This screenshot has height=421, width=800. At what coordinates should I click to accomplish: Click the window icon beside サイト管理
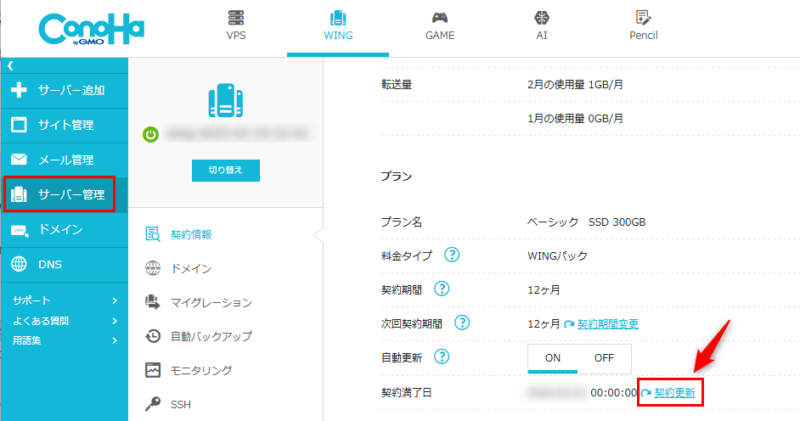[19, 125]
